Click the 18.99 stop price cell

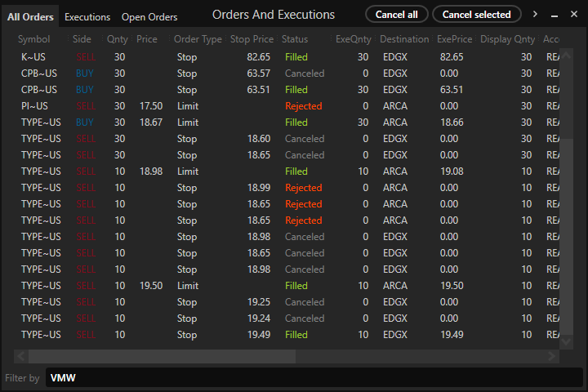point(259,188)
